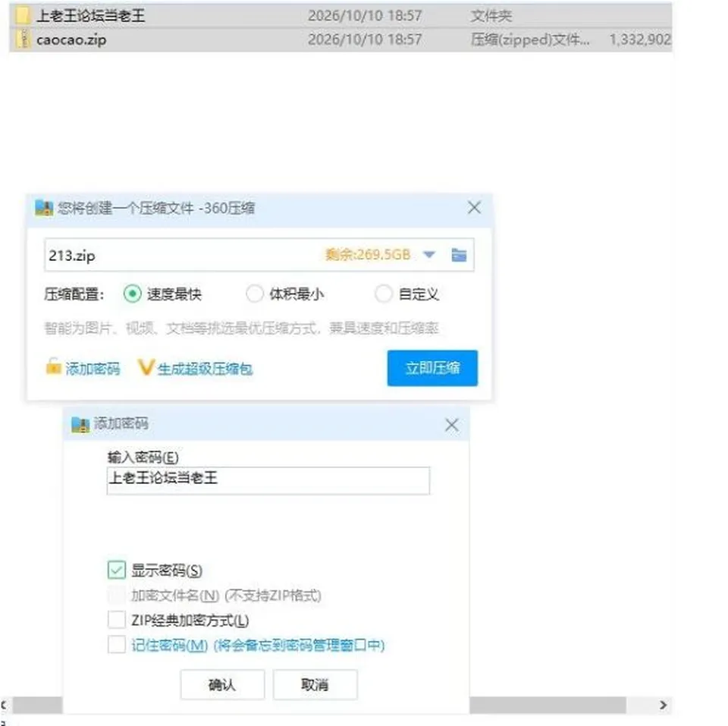The image size is (728, 726).
Task: Choose the 体积最小 compression option
Action: 255,294
